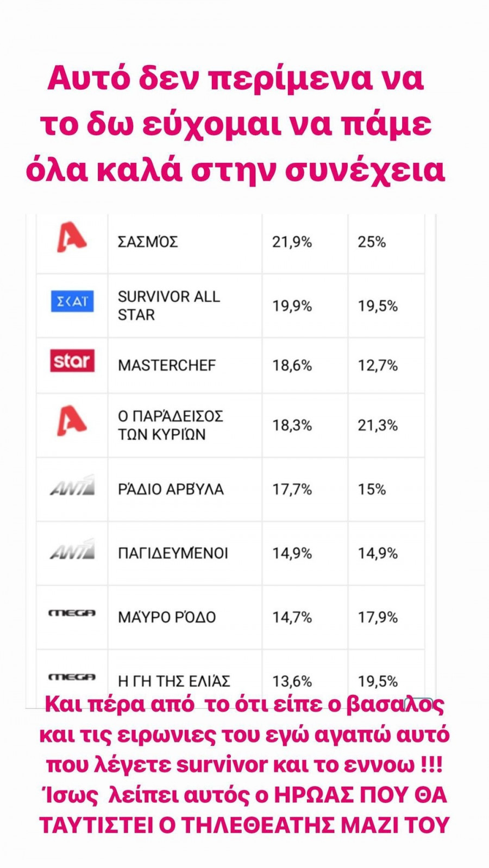Select the MEGA logo beside Η ΓΗ ΤΗΣ ΕΛΙΑΣ
Image resolution: width=489 pixels, height=868 pixels.
pos(72,677)
